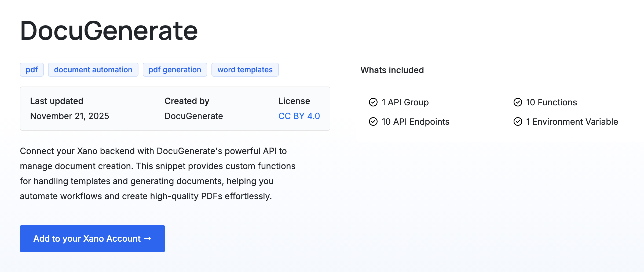Click the checkmark icon beside 10 API Endpoints
This screenshot has height=272, width=644.
[373, 122]
